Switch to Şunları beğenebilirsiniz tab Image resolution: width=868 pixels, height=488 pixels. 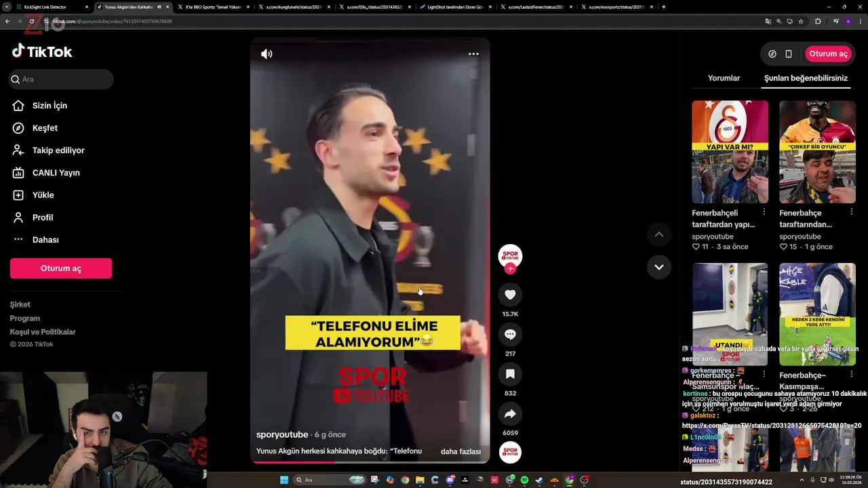[806, 78]
